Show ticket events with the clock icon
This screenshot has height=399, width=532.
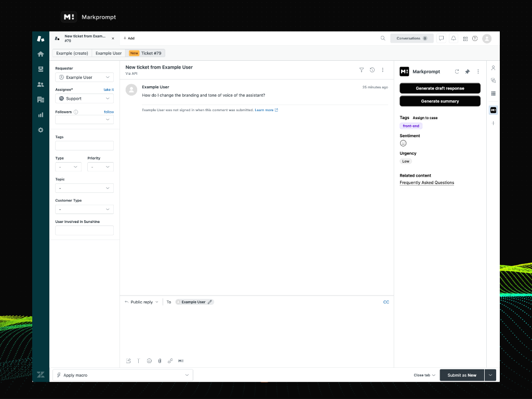(x=372, y=70)
